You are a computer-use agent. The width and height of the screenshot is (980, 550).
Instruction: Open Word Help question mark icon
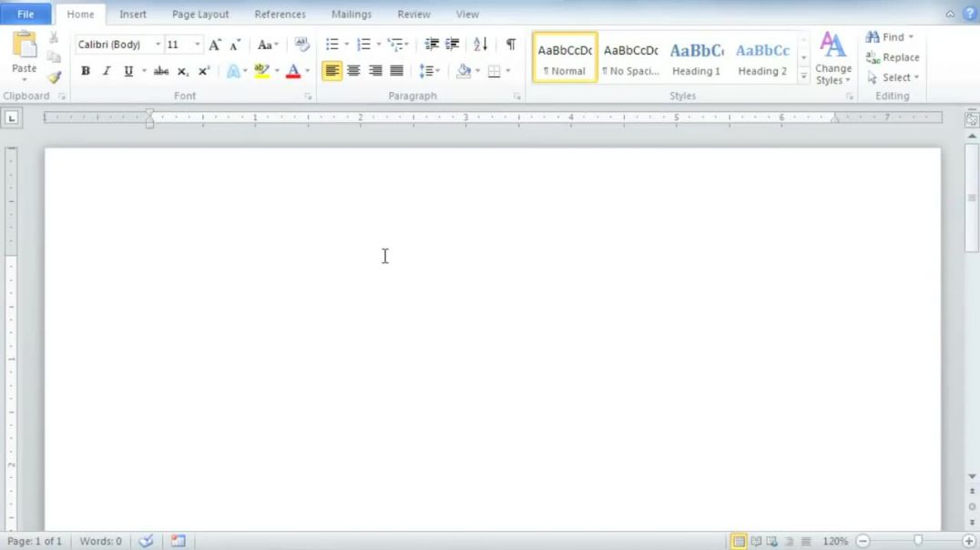969,14
